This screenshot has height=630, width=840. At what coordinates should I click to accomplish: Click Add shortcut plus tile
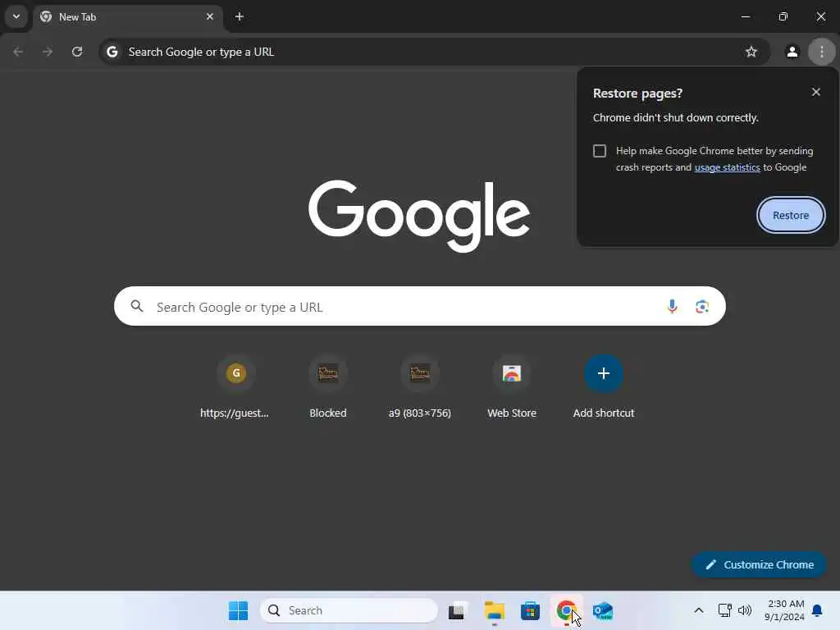pos(604,388)
